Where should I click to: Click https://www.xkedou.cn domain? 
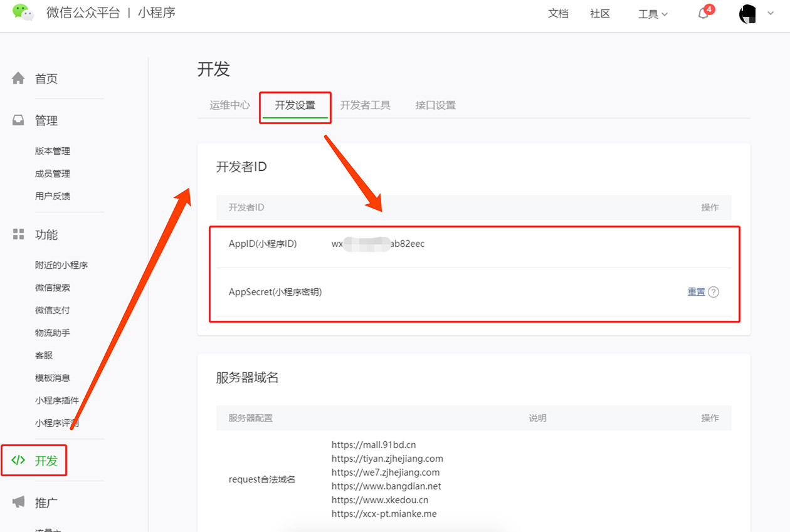point(380,500)
